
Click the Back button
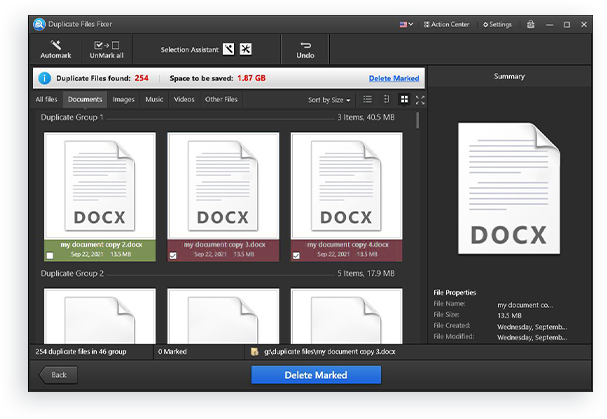click(x=58, y=375)
